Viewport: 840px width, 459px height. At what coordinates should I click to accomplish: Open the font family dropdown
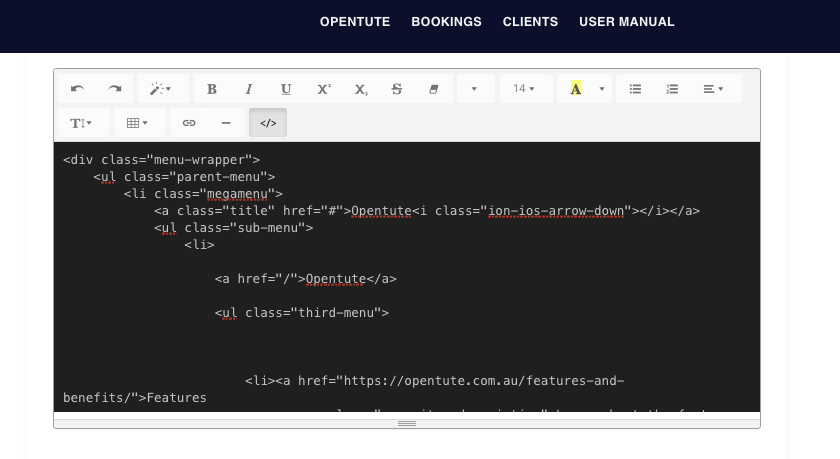[x=474, y=89]
